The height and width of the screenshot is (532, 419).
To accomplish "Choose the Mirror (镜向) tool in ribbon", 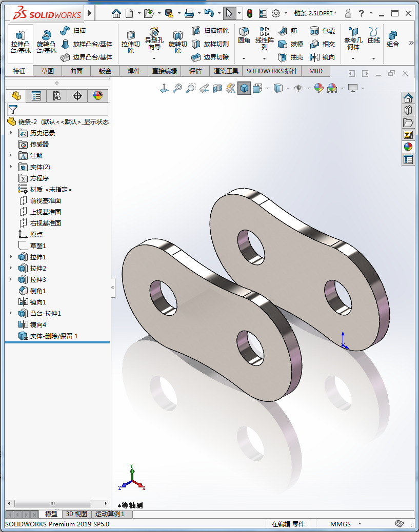I will pyautogui.click(x=322, y=57).
